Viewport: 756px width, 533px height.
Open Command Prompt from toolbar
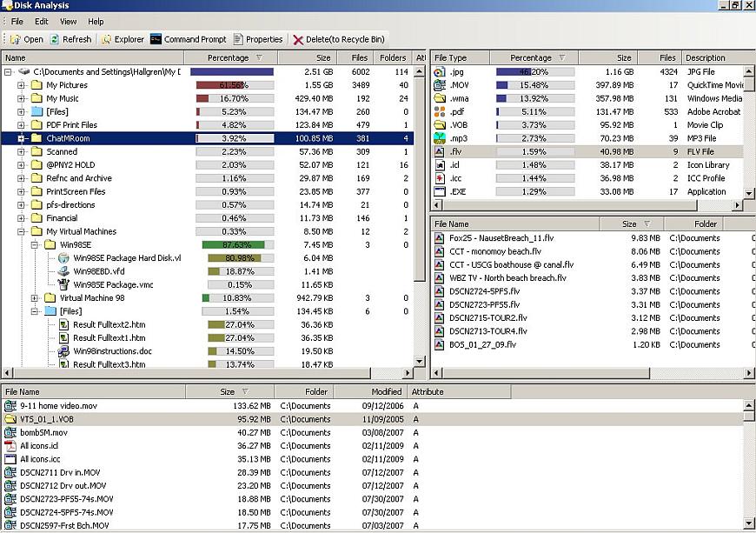coord(156,39)
